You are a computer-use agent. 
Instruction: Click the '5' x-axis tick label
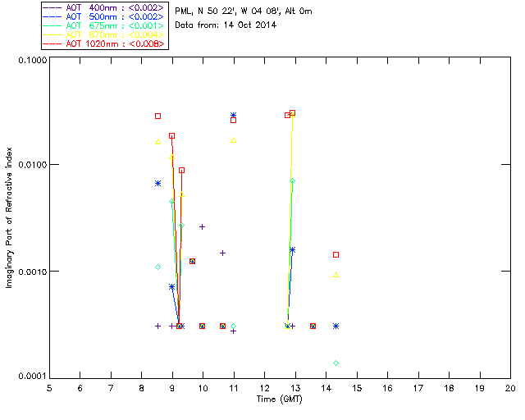click(x=49, y=388)
